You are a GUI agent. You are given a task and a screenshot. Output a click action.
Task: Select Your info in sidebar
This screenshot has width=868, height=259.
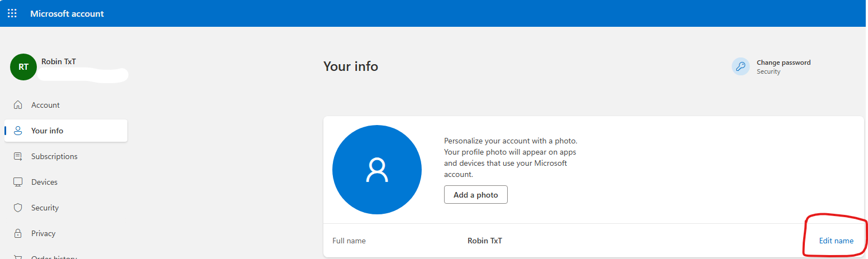66,131
